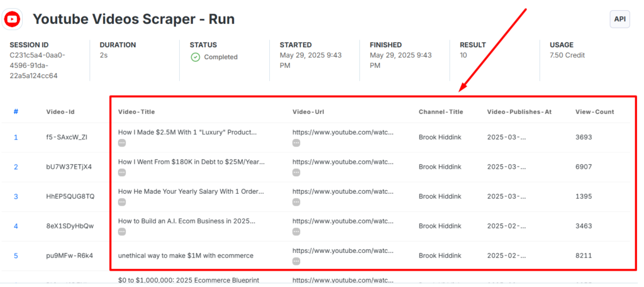644x287 pixels.
Task: Select video ID f5-SAxcW_ZI
Action: tap(67, 137)
